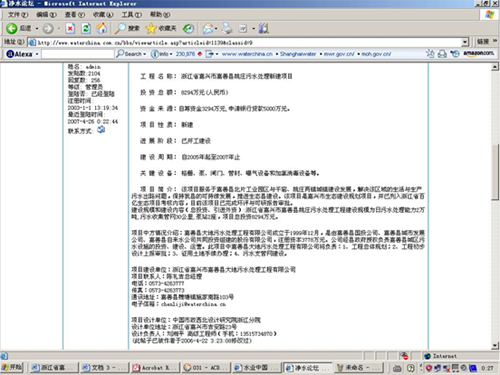Go to Home page via house icon
500x375 pixels.
[x=101, y=28]
